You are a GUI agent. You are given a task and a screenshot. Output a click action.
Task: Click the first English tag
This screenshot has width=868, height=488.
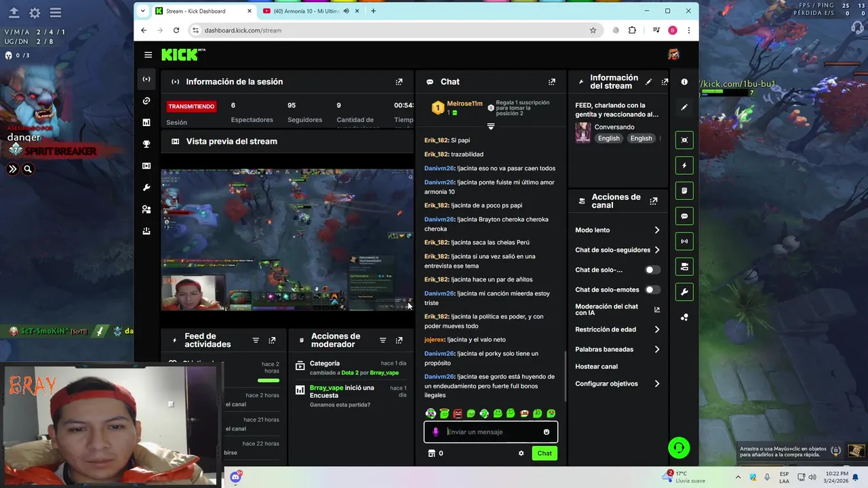(608, 138)
